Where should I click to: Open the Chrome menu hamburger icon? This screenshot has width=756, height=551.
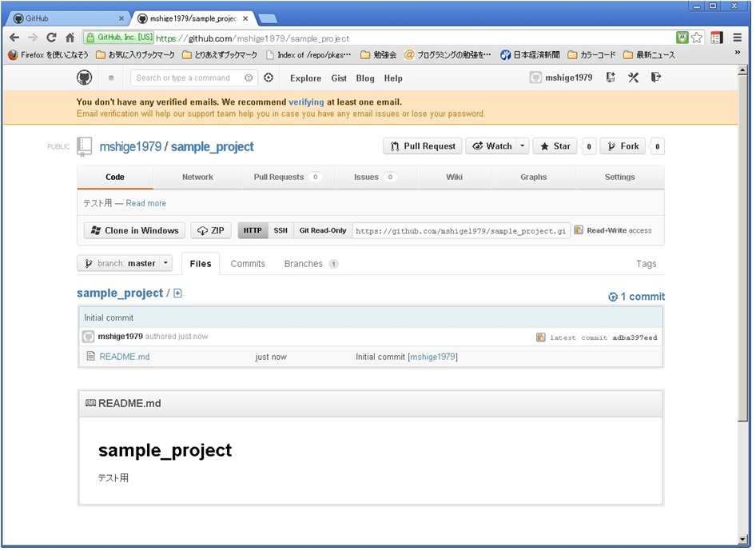738,38
